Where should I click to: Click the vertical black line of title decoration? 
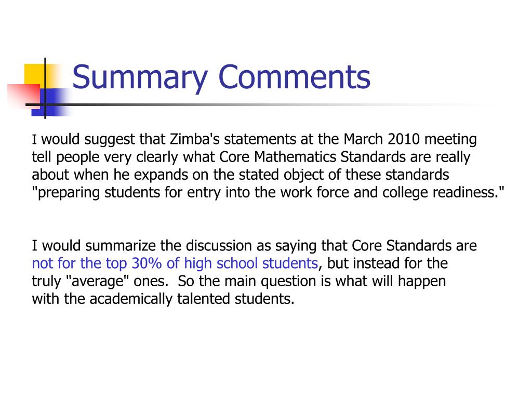(45, 88)
